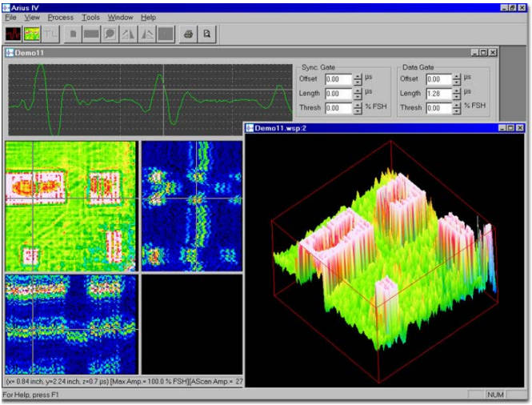
Task: Increase Sync Gate Length with up arrow
Action: coord(358,91)
